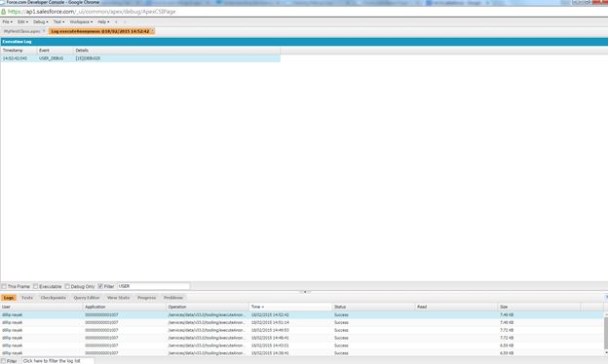Click the 'filter the log list' field
The height and width of the screenshot is (364, 608).
pos(57,361)
